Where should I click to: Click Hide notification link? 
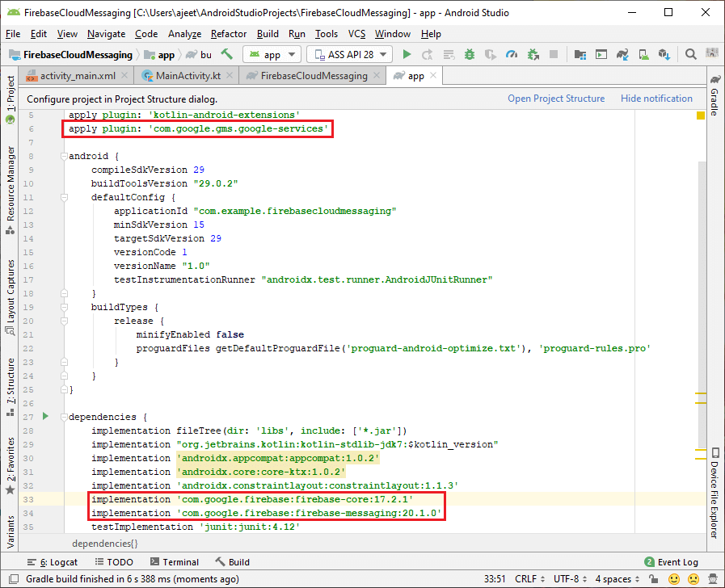656,99
